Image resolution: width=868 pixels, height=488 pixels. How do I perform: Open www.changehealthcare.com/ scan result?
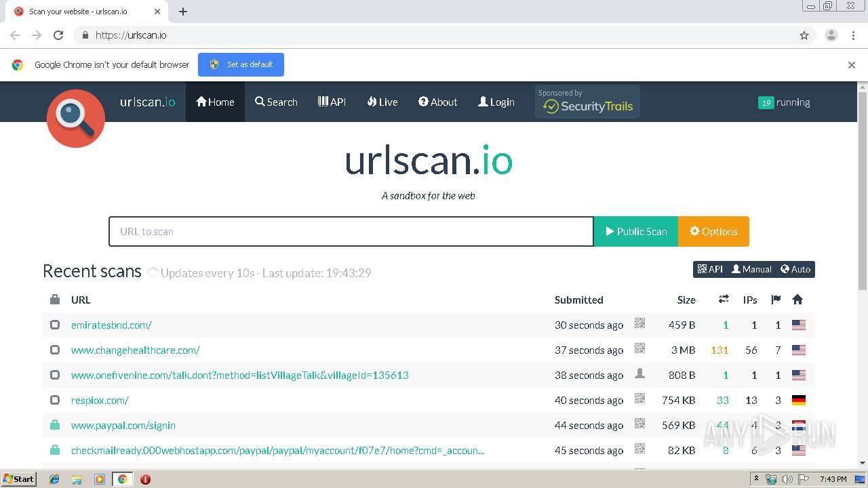point(136,350)
